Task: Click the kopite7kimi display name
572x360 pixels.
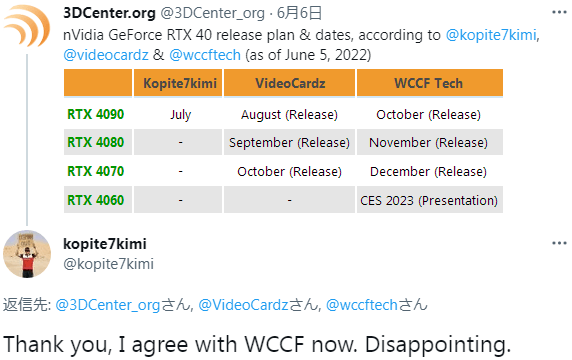Action: [105, 244]
